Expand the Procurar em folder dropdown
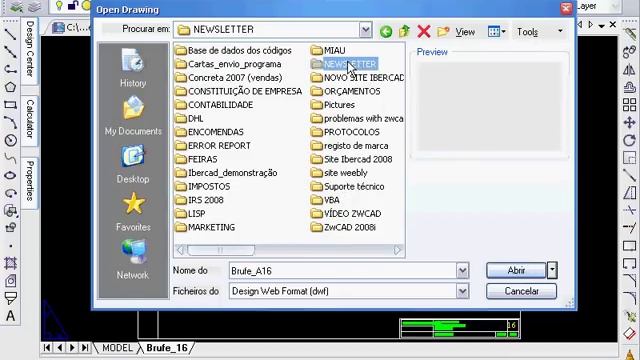Viewport: 640px width, 360px height. 365,30
